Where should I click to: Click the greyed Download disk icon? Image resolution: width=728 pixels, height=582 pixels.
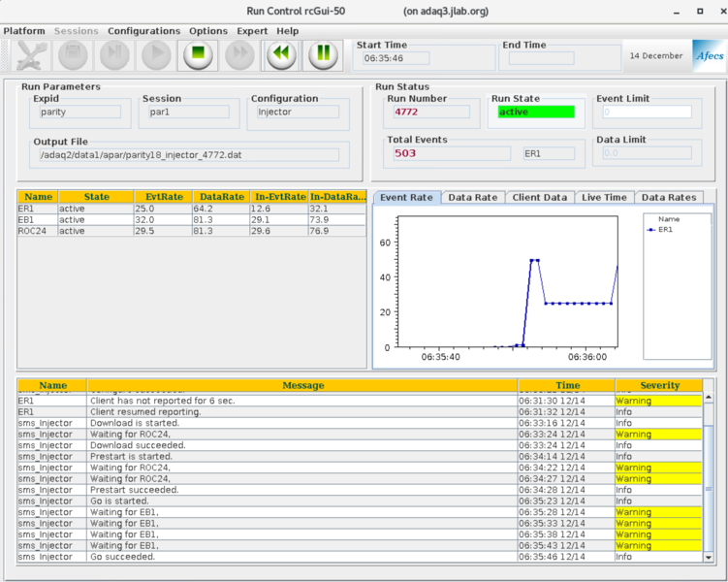73,55
